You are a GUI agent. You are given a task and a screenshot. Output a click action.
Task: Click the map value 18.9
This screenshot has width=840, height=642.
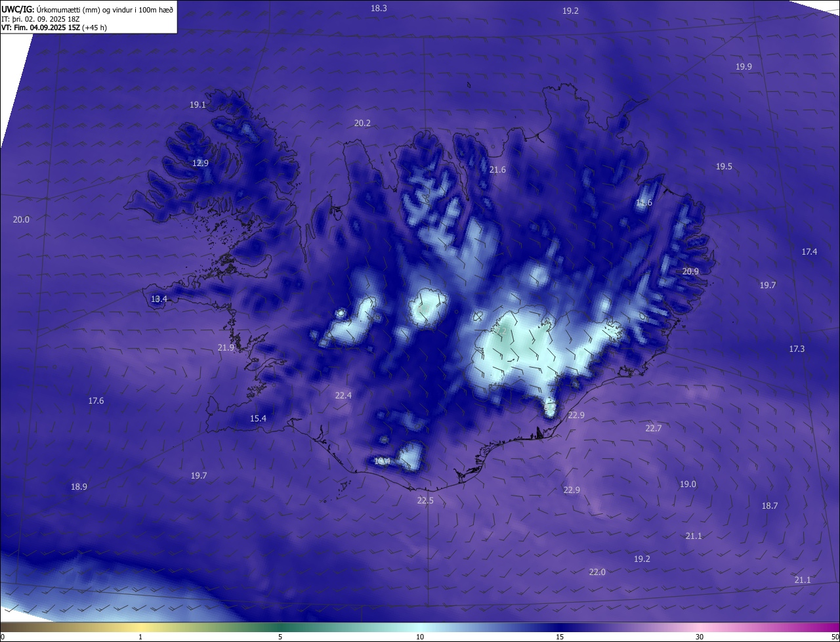tap(79, 487)
